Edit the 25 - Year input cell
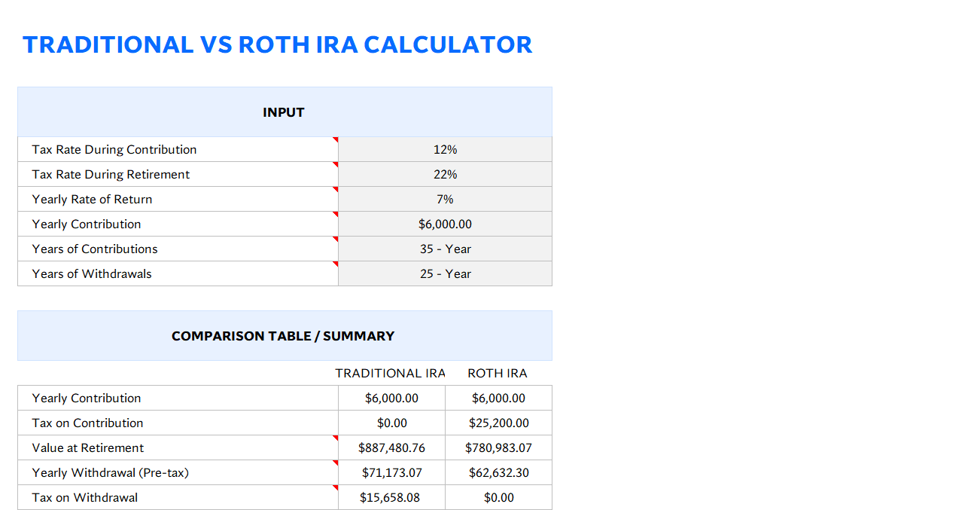980x510 pixels. [445, 273]
